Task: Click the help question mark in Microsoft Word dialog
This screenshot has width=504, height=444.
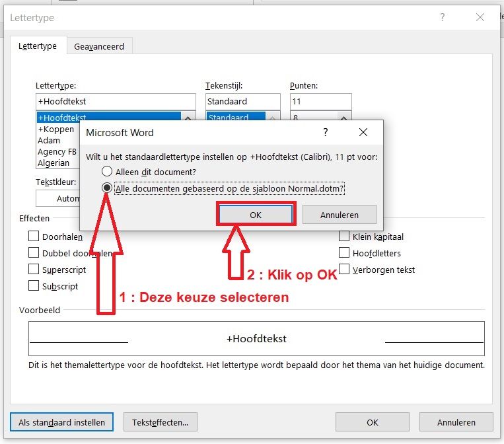Action: (325, 132)
